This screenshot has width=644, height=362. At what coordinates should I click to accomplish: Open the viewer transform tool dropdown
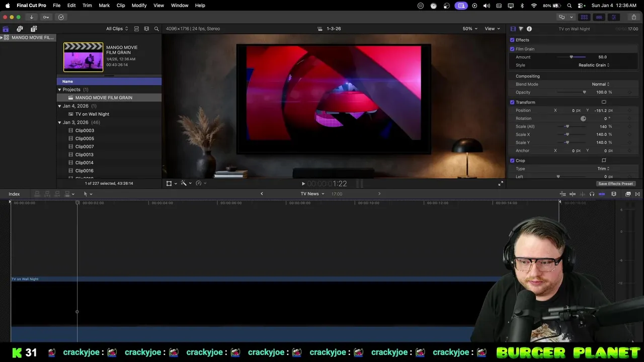[171, 184]
